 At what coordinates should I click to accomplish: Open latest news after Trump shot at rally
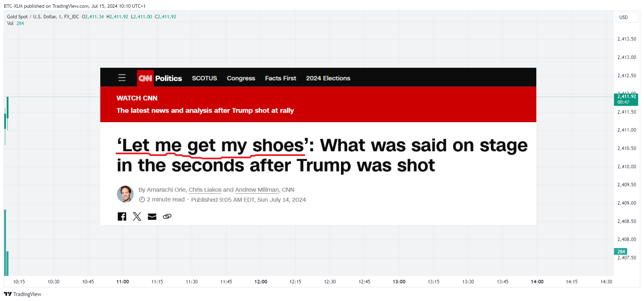coord(205,110)
